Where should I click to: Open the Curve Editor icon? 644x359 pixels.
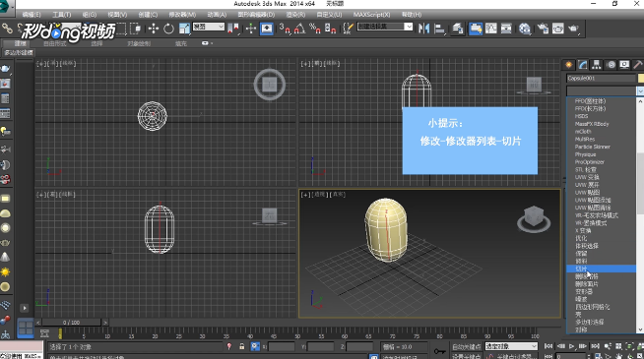[x=491, y=29]
